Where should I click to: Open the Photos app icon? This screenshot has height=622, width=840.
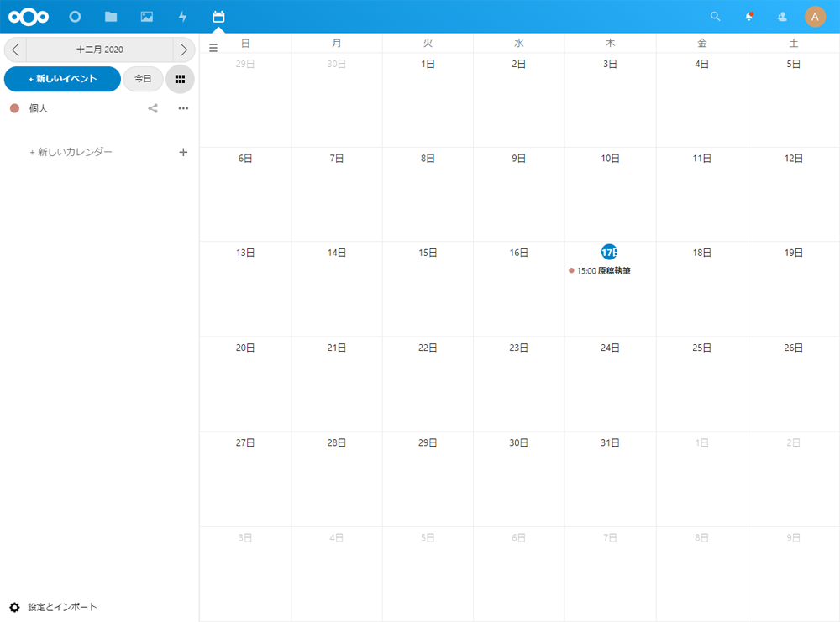(147, 17)
